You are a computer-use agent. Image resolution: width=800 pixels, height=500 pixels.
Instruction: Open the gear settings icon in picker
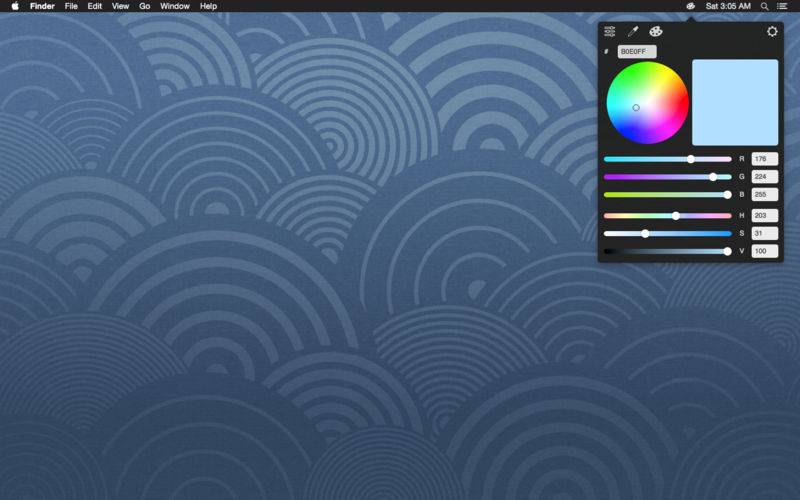click(x=772, y=32)
